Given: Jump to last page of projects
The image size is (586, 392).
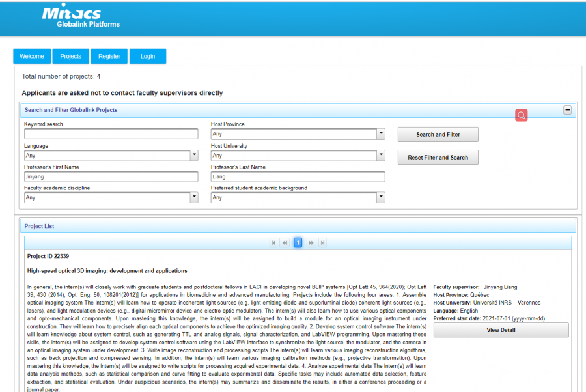Looking at the screenshot, I should pos(322,243).
